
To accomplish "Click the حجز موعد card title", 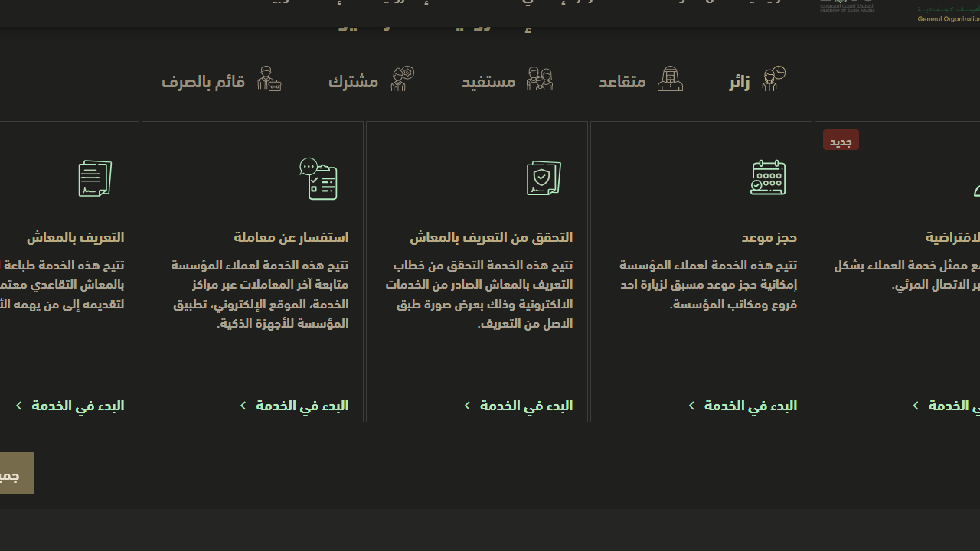I will pyautogui.click(x=769, y=237).
